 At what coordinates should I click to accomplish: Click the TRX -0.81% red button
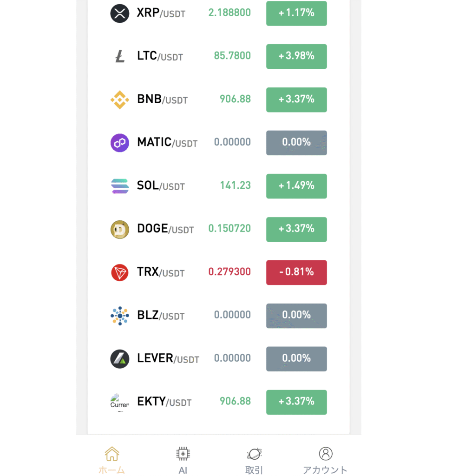pos(296,272)
